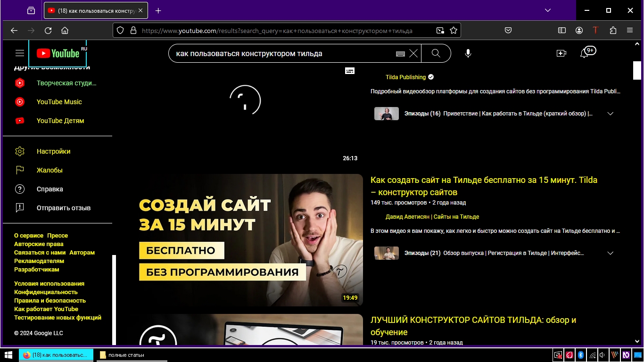The height and width of the screenshot is (362, 644).
Task: Open Конфиденциальность footer link
Action: [46, 292]
